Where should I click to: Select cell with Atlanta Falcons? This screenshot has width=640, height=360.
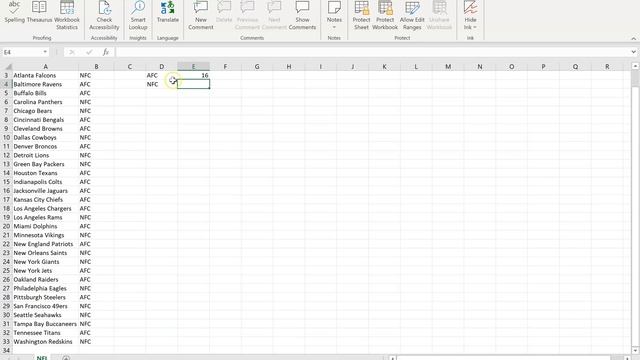pyautogui.click(x=45, y=76)
